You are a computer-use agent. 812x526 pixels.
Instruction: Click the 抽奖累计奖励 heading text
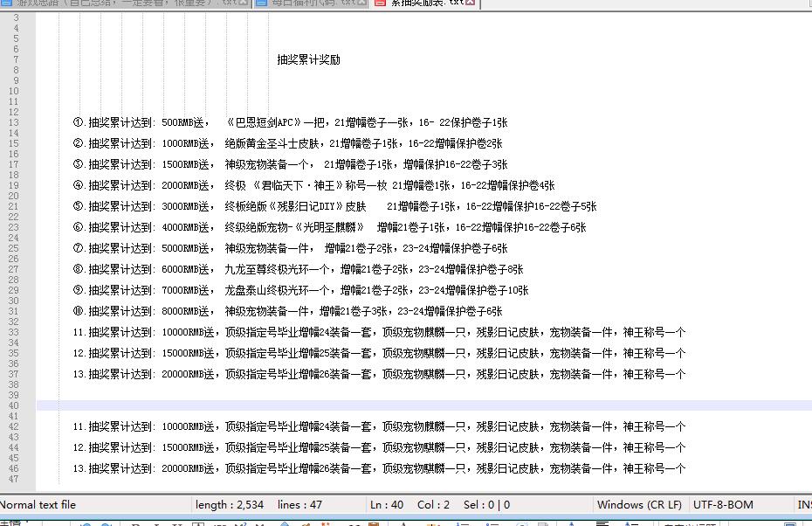(308, 59)
